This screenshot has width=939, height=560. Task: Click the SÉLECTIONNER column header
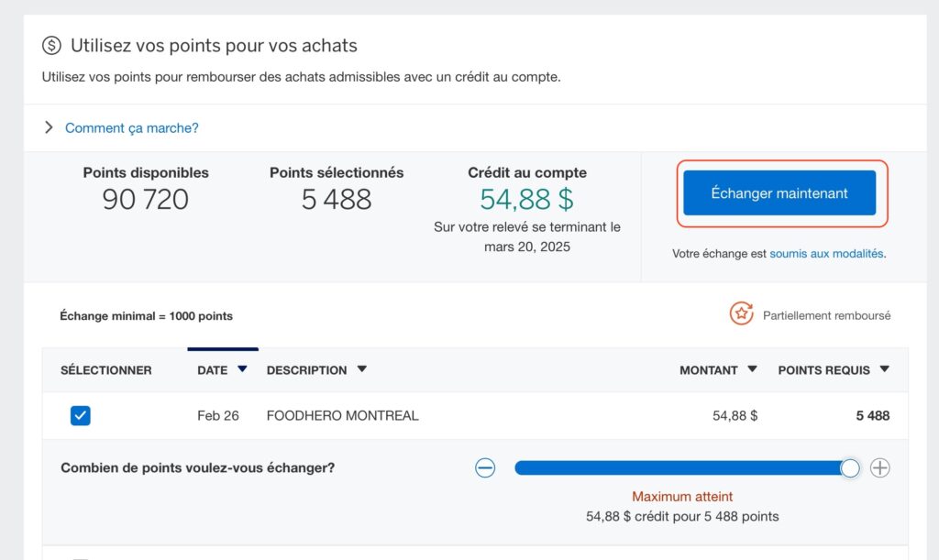[105, 370]
